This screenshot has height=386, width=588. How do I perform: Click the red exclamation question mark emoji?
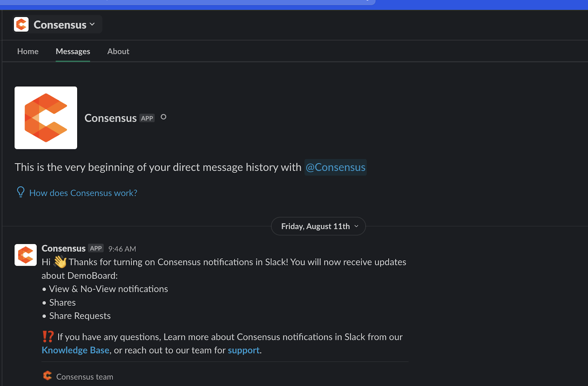point(48,337)
